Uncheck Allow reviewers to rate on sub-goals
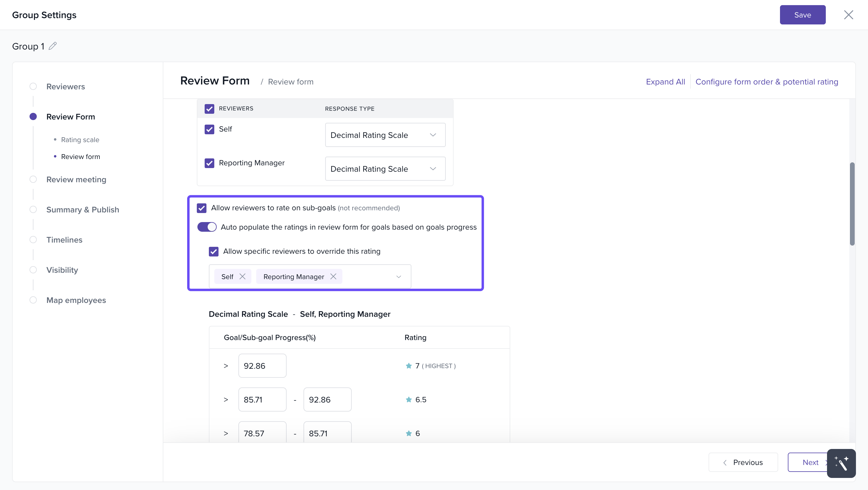 pos(202,208)
